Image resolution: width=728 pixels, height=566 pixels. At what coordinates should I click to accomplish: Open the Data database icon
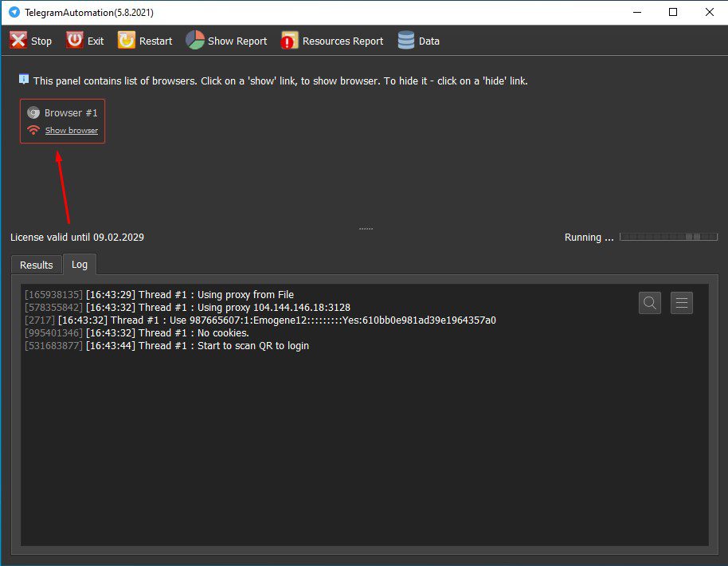click(405, 41)
